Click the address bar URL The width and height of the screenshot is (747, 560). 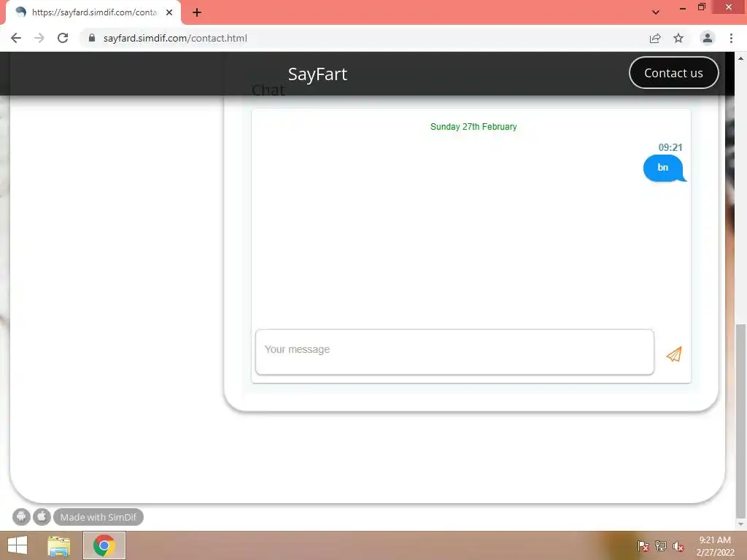click(x=175, y=38)
